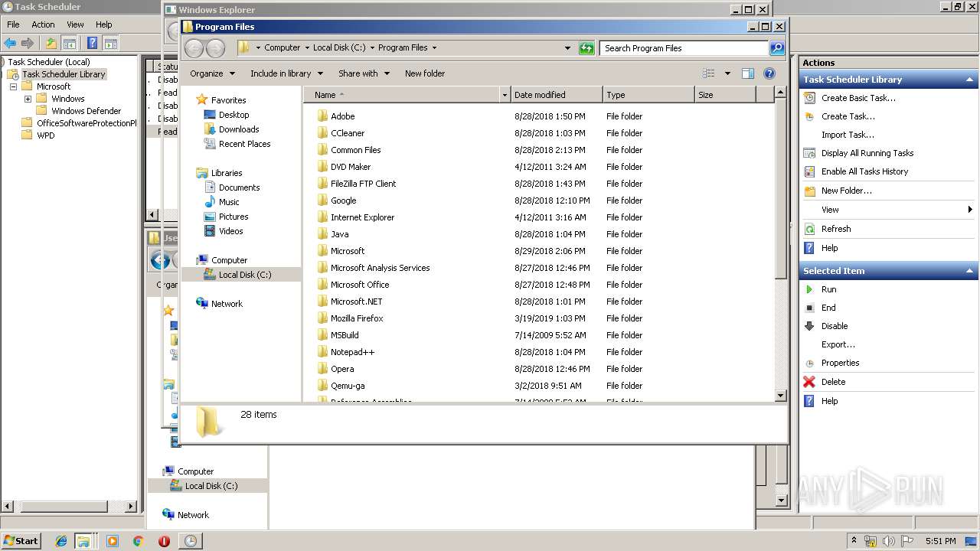Screen dimensions: 980x551
Task: Collapse the Microsoft node in Task Scheduler tree
Action: 13,86
